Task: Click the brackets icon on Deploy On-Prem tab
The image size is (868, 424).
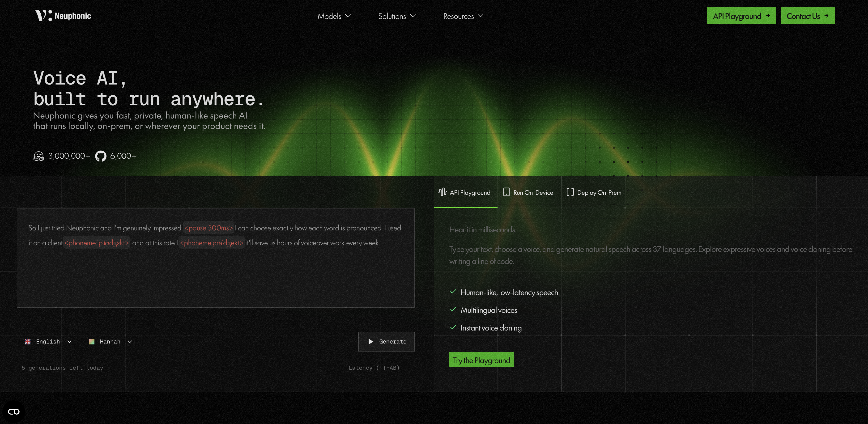Action: pyautogui.click(x=570, y=192)
